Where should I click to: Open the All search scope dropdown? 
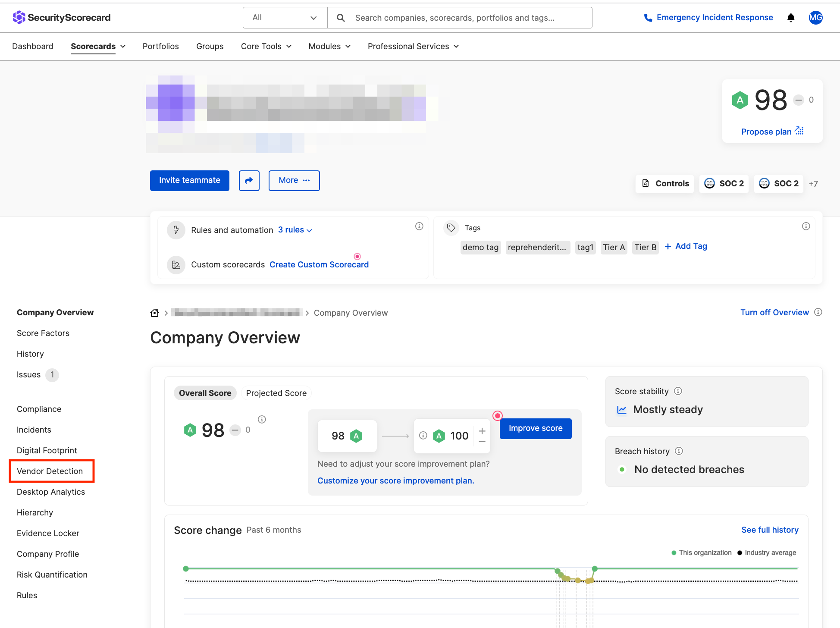click(285, 18)
